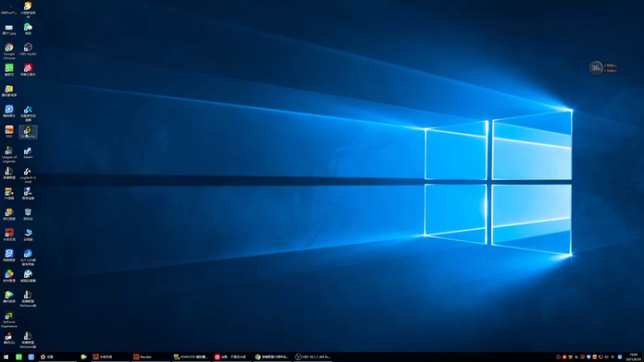Open the blue shield PC Manager icon
This screenshot has height=362, width=644.
click(9, 255)
